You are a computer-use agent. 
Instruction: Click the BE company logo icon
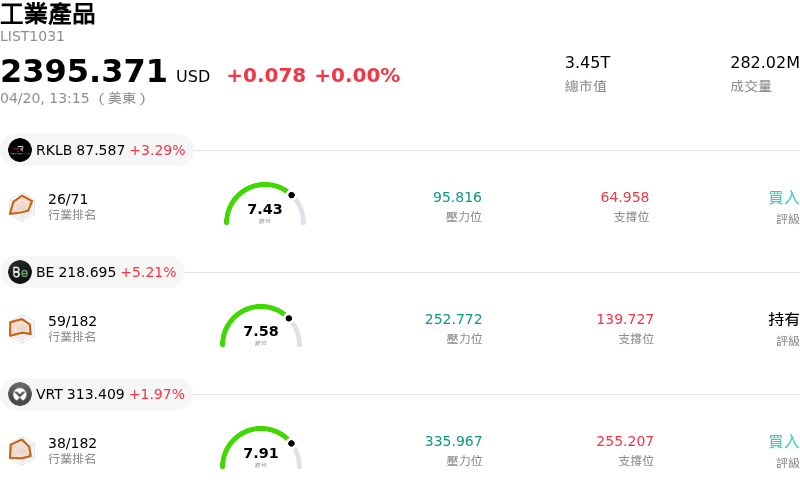pyautogui.click(x=20, y=272)
